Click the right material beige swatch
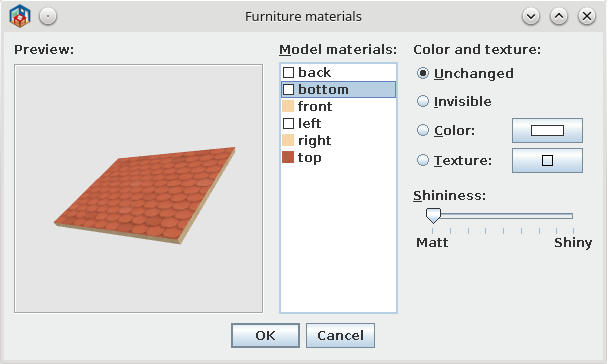607x364 pixels. 288,140
